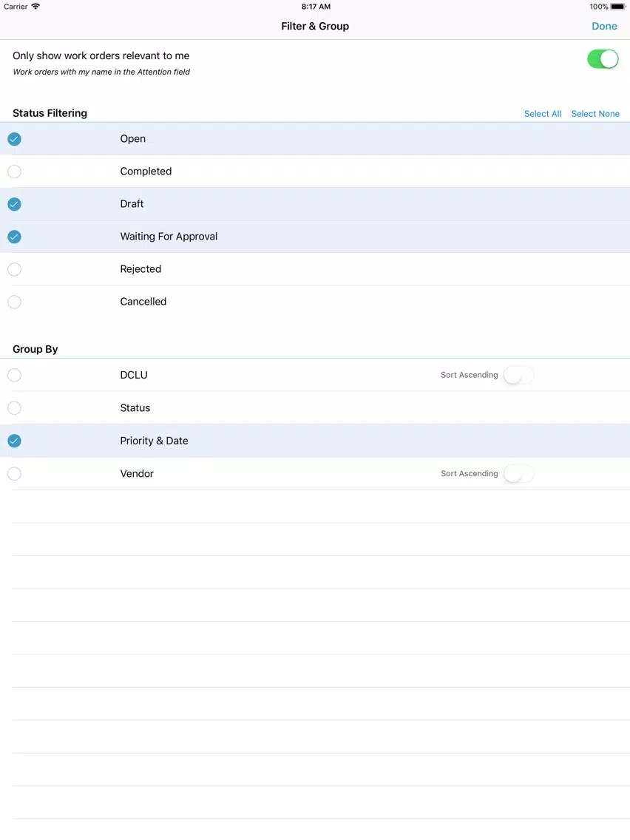Click the 'Draft' status label
This screenshot has width=630, height=840.
point(132,203)
